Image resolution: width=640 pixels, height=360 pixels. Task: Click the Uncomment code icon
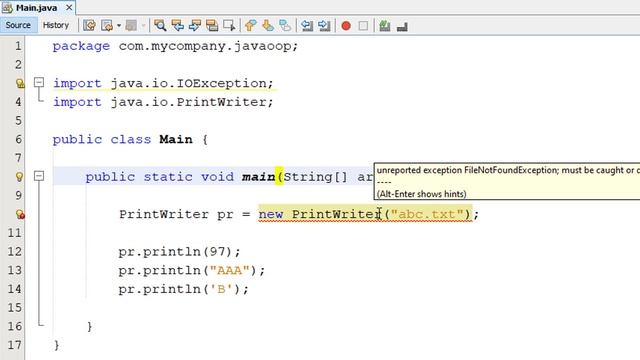402,27
